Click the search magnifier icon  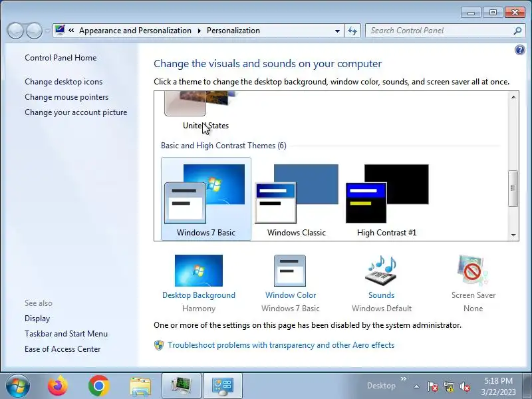pyautogui.click(x=517, y=31)
